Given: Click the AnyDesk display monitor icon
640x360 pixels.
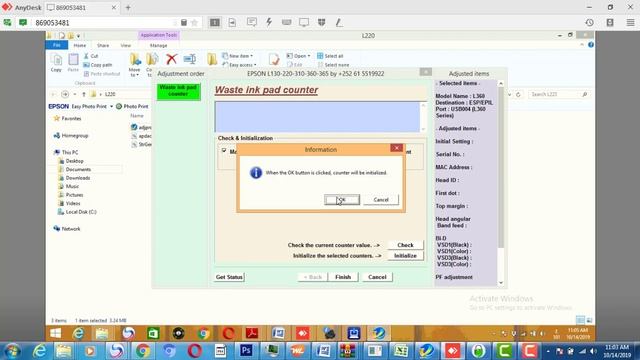Looking at the screenshot, I should [x=304, y=22].
